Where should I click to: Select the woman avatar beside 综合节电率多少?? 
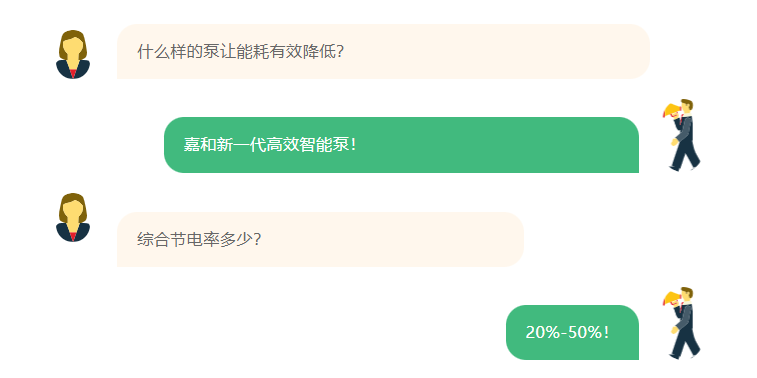[73, 217]
